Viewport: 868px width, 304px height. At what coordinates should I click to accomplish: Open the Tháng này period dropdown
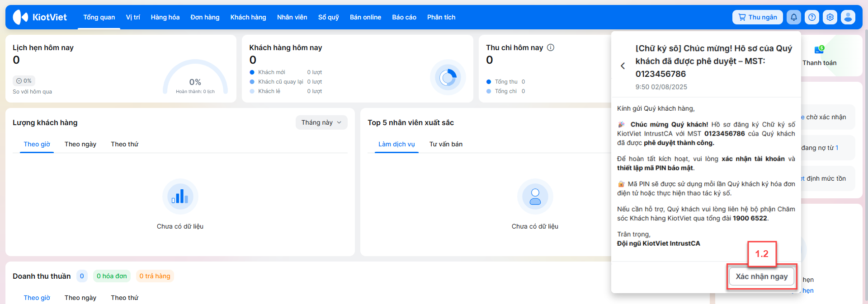coord(321,122)
